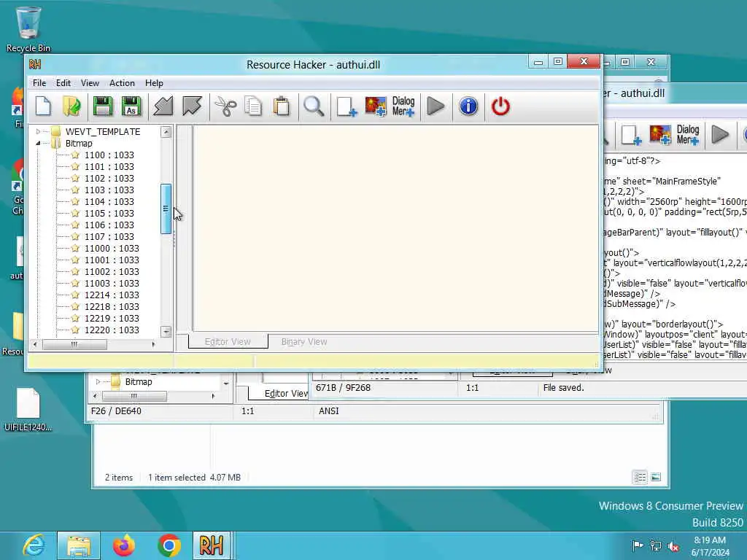
Task: Copy using the double-page icon
Action: (x=253, y=106)
